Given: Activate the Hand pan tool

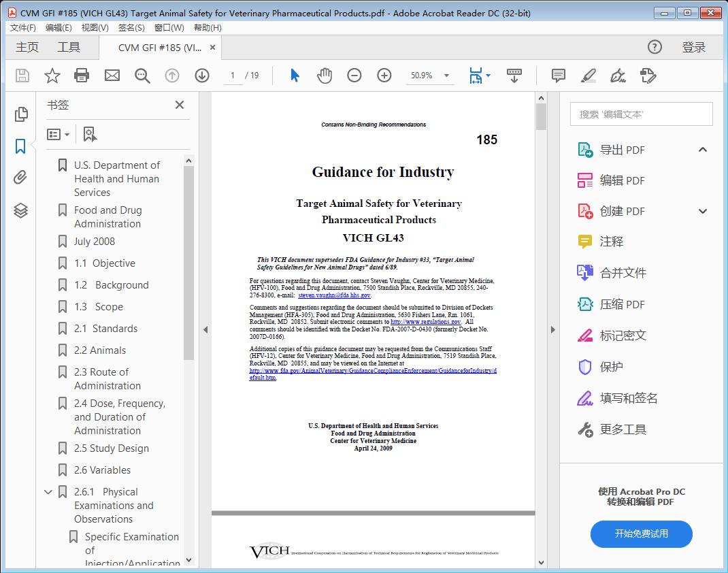Looking at the screenshot, I should click(x=325, y=76).
